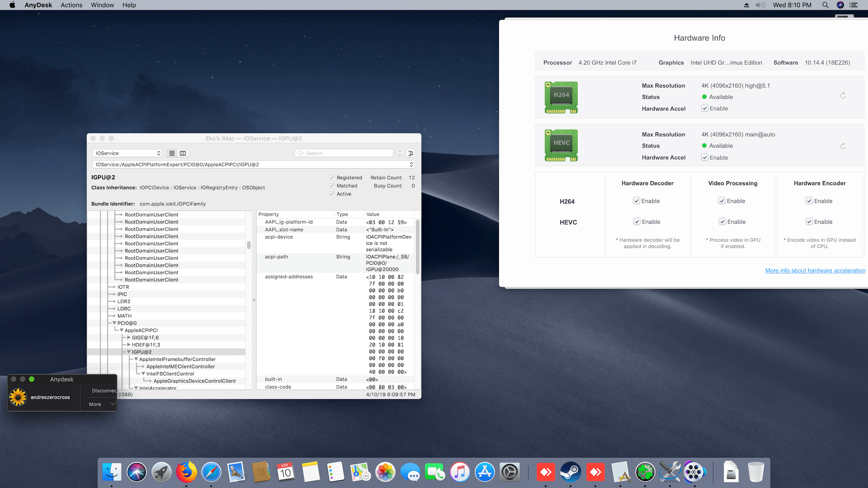This screenshot has height=488, width=868.
Task: Open the IOService plane dropdown
Action: 127,153
